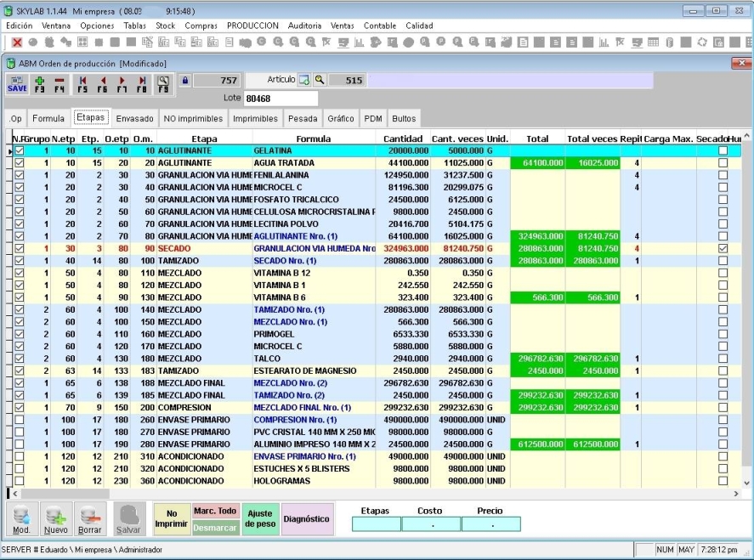Switch to the Envasado tab
The image size is (754, 560).
134,119
